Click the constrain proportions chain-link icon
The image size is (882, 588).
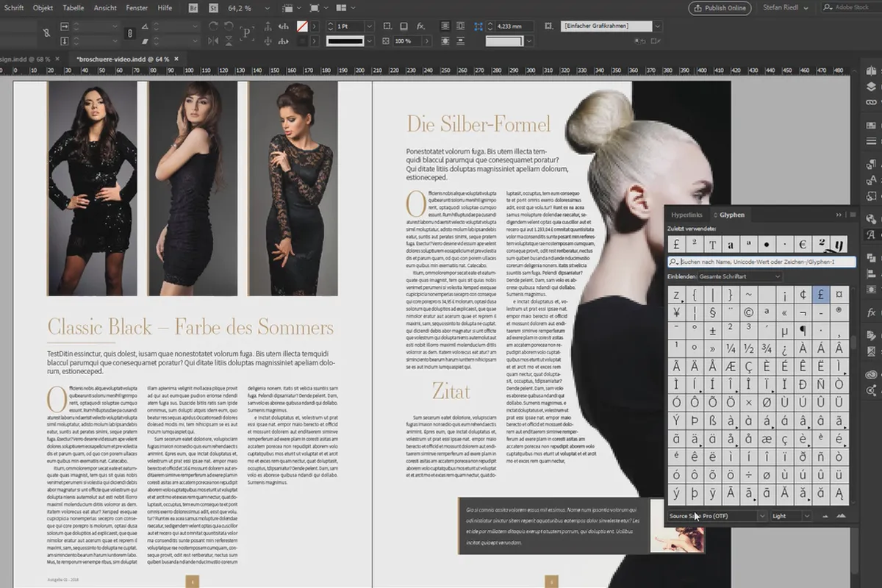coord(130,33)
